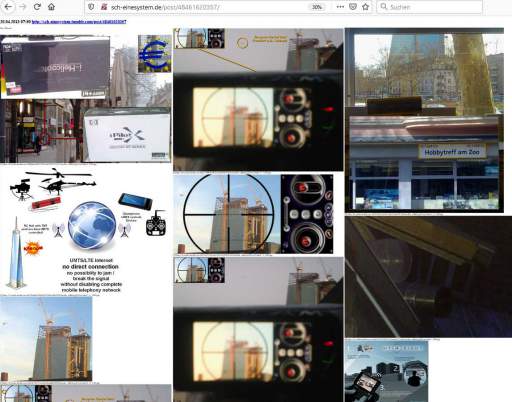This screenshot has height=402, width=512.
Task: Open the blue tumblr post link
Action: tap(79, 22)
